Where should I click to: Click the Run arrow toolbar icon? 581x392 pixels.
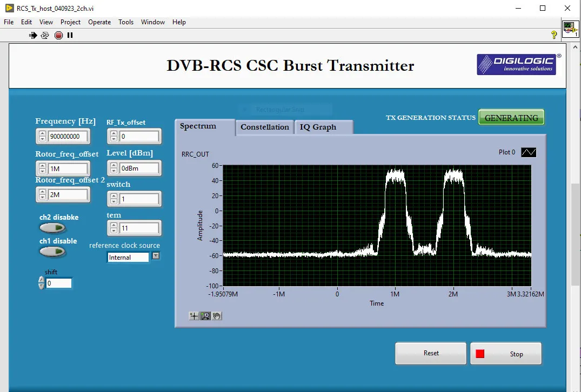point(33,35)
